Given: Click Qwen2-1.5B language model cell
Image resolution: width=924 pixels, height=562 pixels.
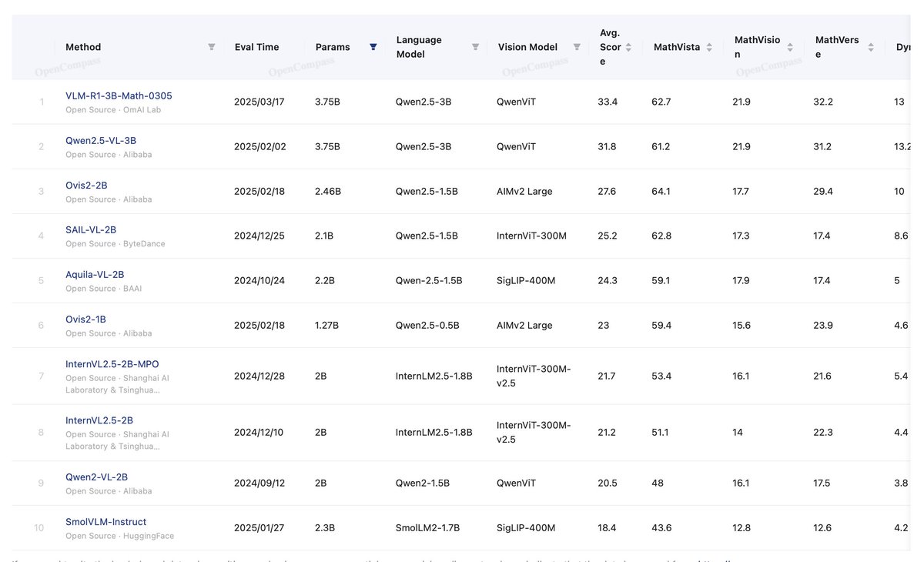Looking at the screenshot, I should point(423,483).
